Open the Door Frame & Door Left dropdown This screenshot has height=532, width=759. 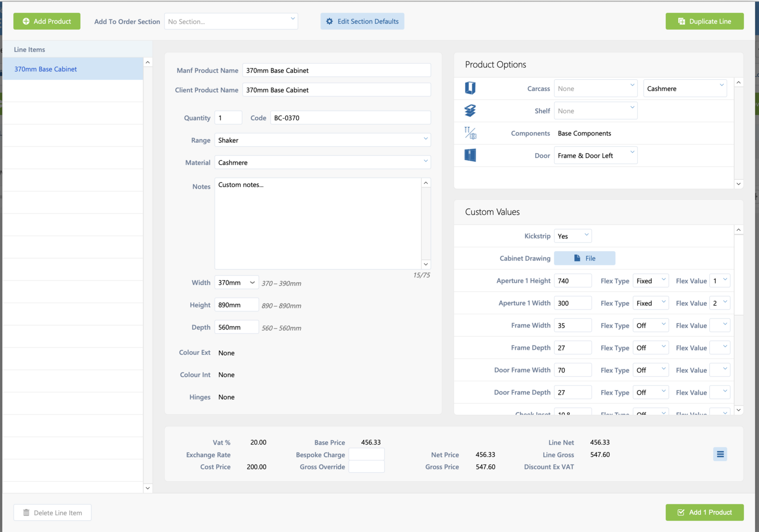[x=596, y=155]
